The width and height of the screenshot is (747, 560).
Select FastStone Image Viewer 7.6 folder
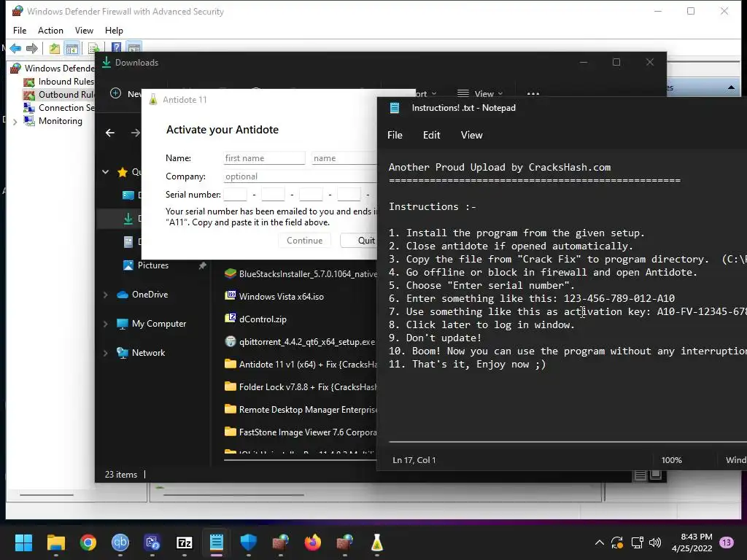point(300,432)
